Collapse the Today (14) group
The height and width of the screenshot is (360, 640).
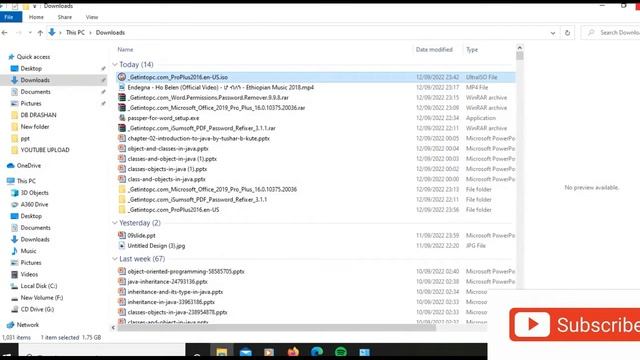coord(115,64)
